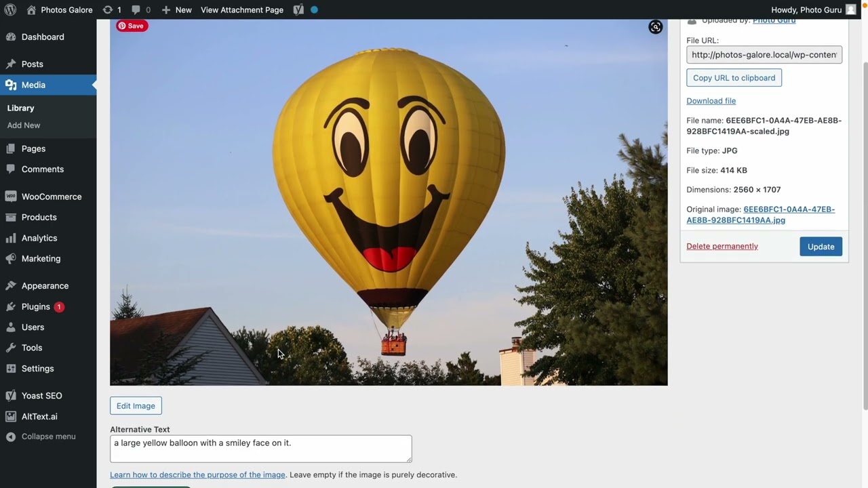Click 'Collapse menu' text
This screenshot has width=868, height=488.
click(x=49, y=436)
